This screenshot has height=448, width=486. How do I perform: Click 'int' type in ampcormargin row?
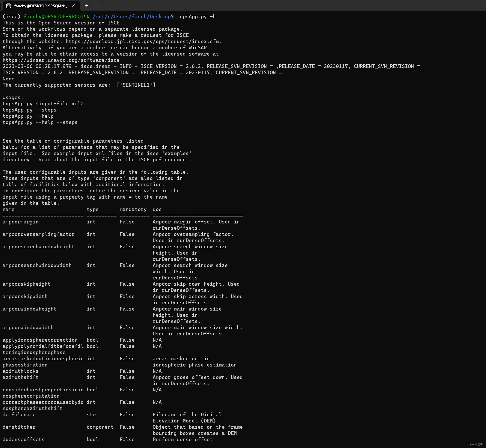coord(91,222)
